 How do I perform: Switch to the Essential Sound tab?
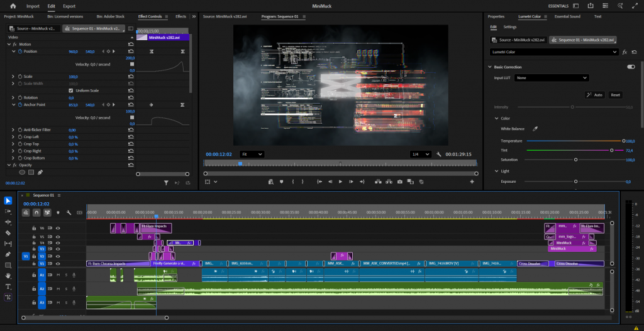567,16
